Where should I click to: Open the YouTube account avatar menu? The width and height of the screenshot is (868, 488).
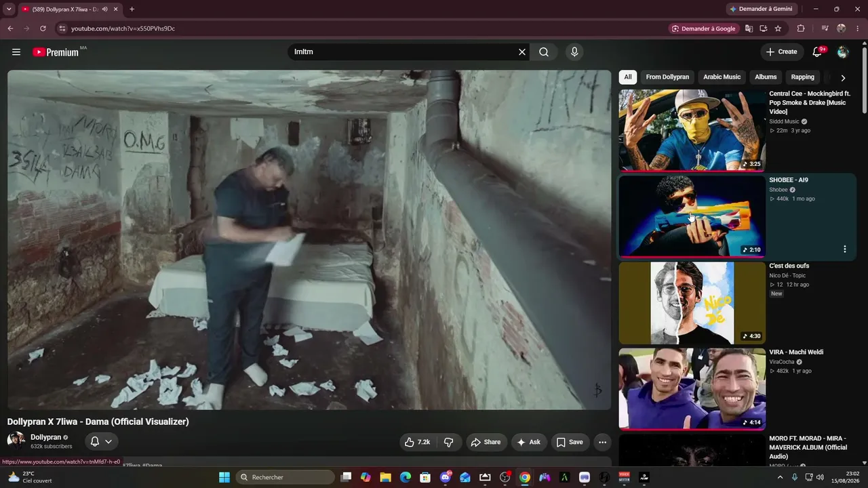click(843, 52)
